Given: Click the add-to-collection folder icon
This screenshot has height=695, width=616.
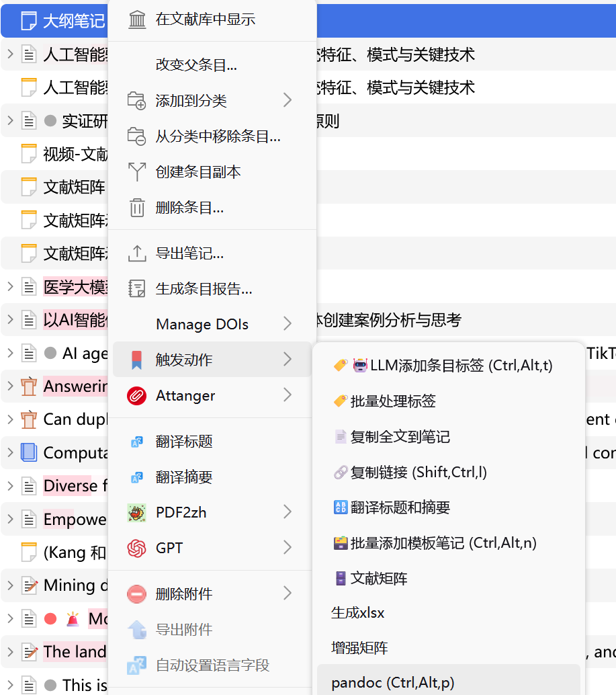Looking at the screenshot, I should coord(137,101).
